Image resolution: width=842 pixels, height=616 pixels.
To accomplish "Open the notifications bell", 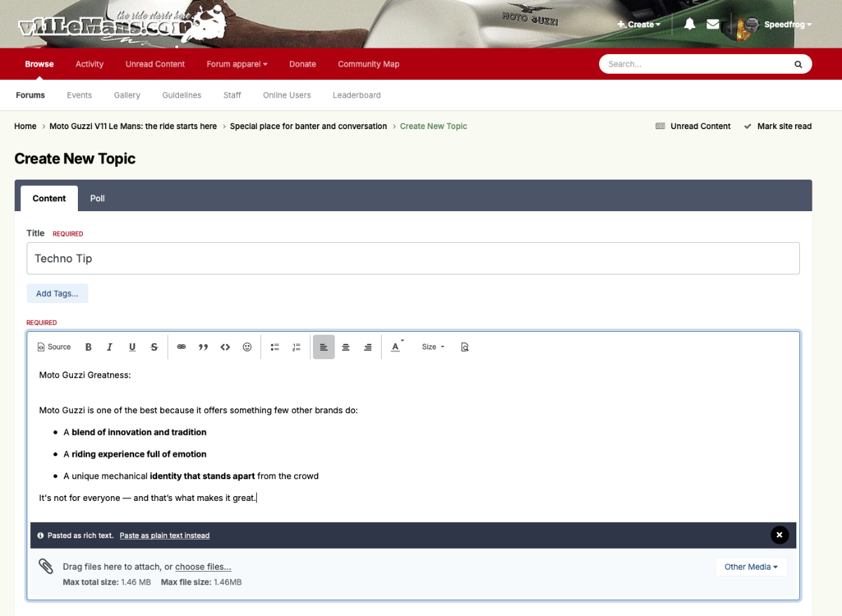I will (690, 25).
